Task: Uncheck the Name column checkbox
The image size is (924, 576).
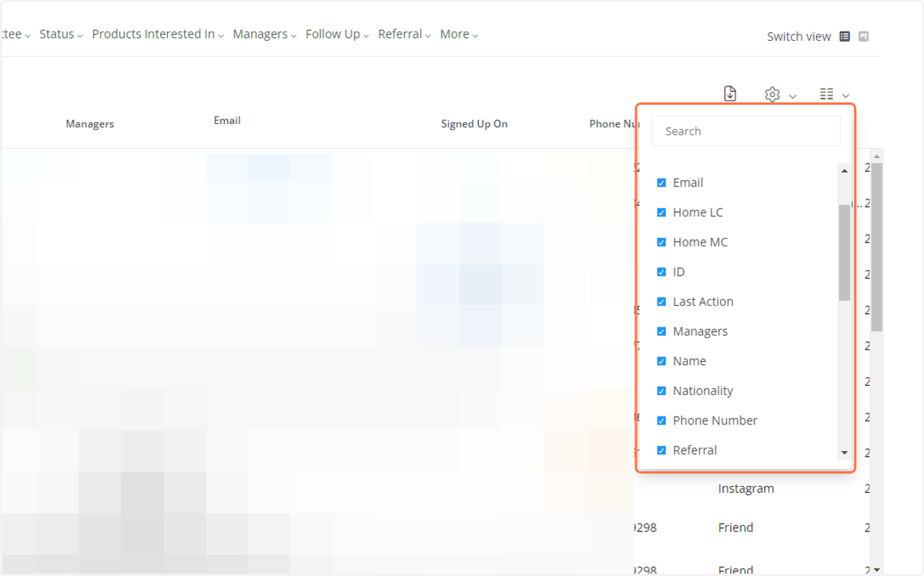Action: point(661,361)
